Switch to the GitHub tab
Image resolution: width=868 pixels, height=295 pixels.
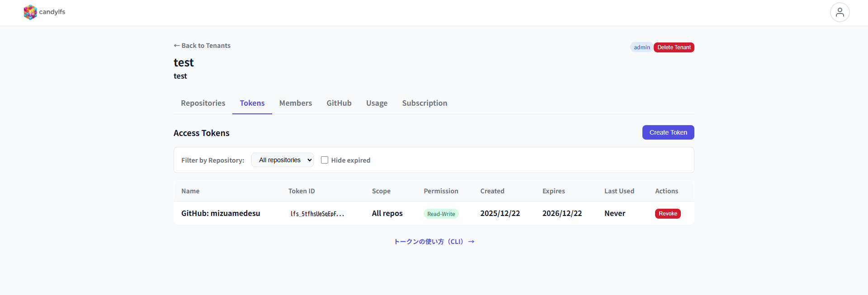tap(339, 103)
